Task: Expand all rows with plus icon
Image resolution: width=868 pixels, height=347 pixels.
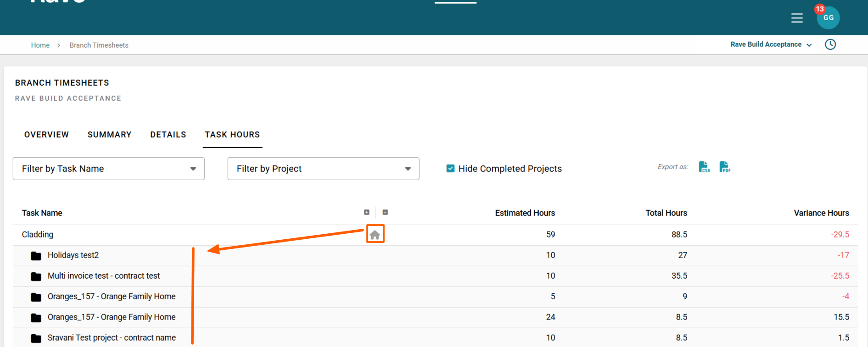Action: click(367, 212)
